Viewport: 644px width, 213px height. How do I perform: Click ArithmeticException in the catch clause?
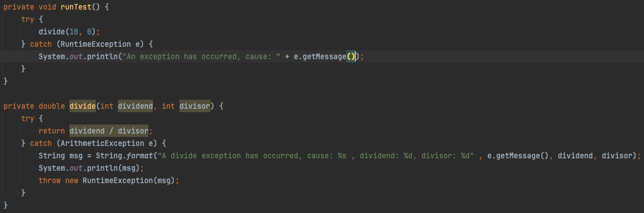pos(100,144)
